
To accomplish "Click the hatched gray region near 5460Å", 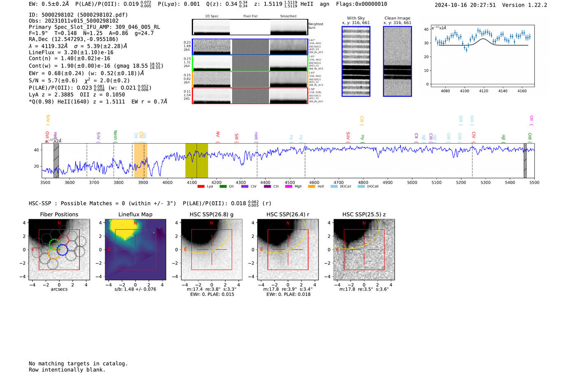I will pos(525,160).
